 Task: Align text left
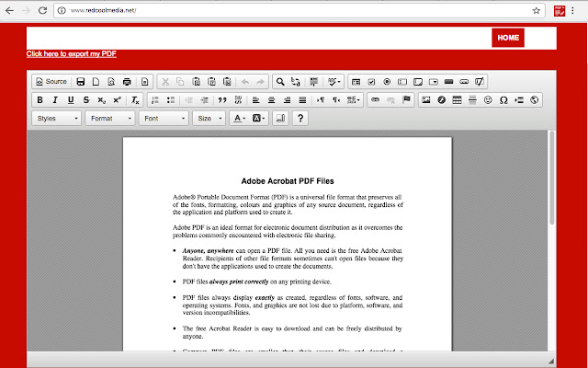coord(255,100)
